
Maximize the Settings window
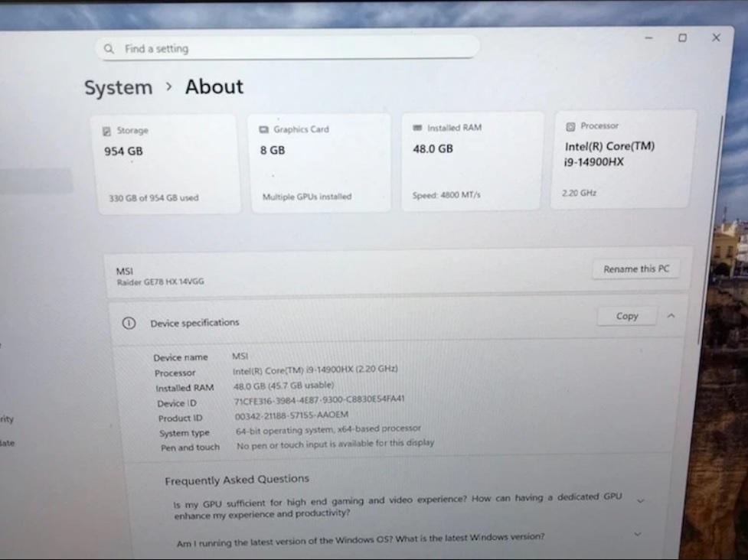click(x=682, y=37)
